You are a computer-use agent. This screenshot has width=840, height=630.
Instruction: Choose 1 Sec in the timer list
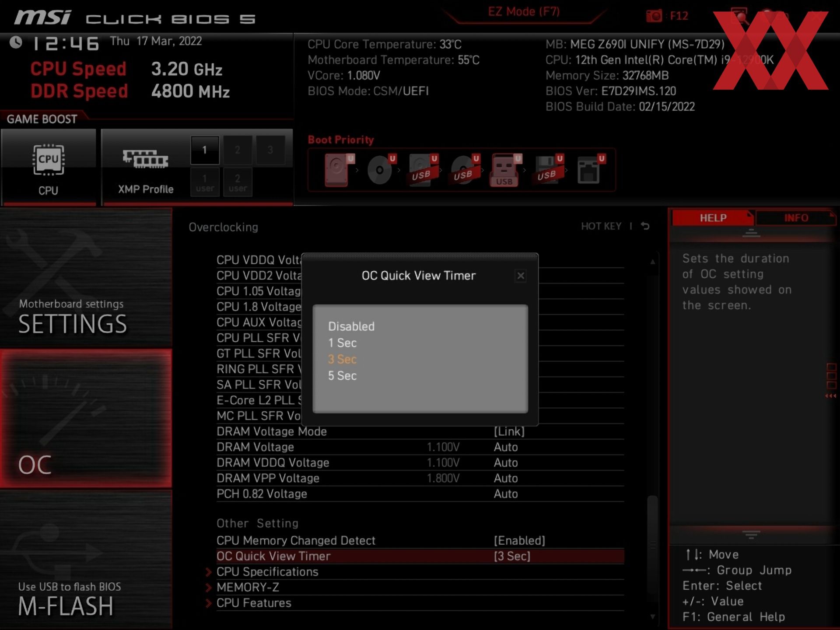pyautogui.click(x=343, y=343)
